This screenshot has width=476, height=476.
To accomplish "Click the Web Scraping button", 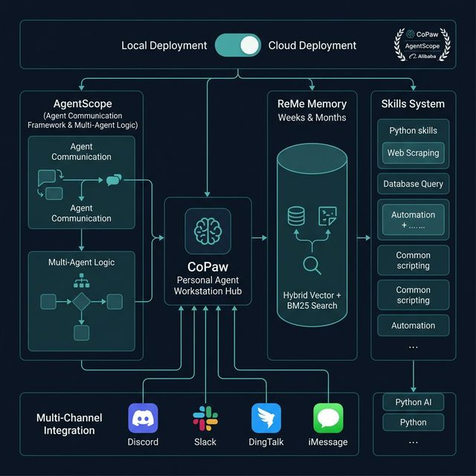I will tap(413, 153).
